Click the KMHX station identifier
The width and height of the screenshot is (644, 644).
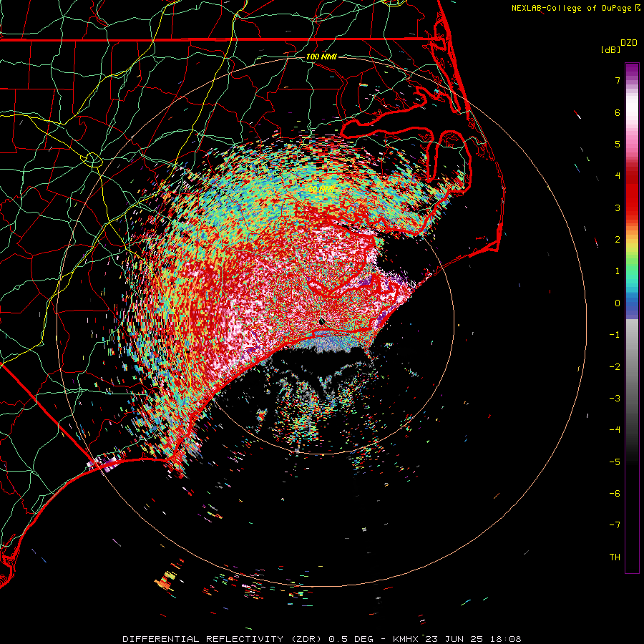[x=406, y=639]
